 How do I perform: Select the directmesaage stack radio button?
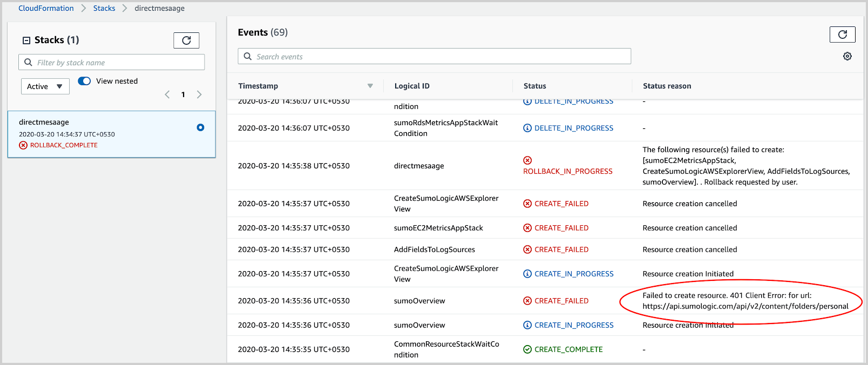200,128
